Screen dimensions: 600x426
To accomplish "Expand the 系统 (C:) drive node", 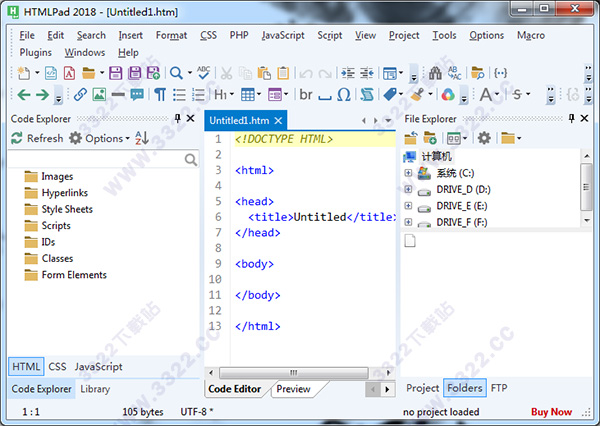I will point(408,173).
